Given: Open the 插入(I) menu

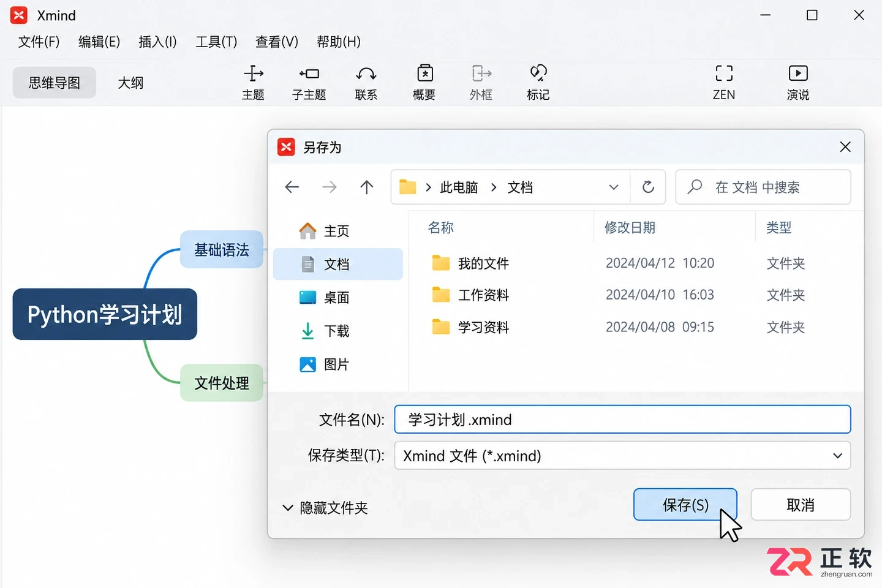Looking at the screenshot, I should click(x=157, y=42).
